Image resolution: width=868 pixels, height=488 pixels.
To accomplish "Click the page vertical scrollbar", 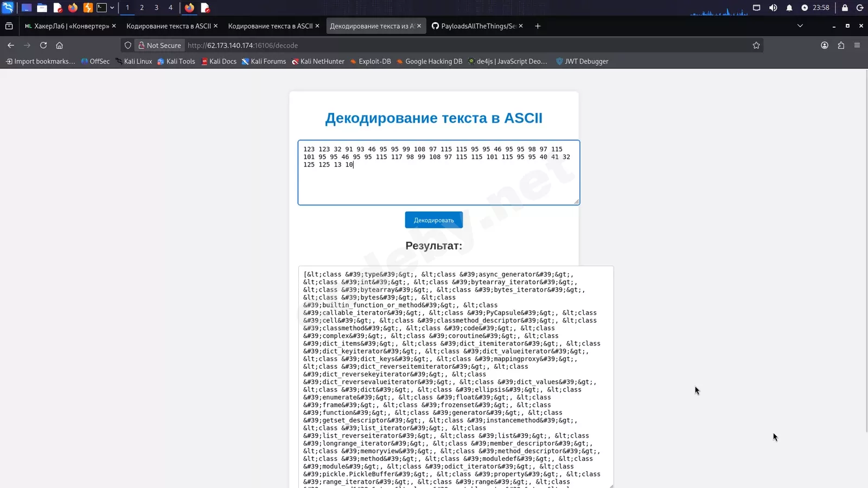I will pyautogui.click(x=866, y=249).
